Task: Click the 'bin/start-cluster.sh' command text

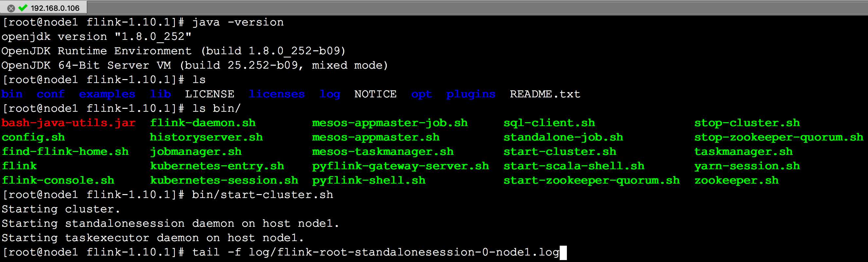Action: pyautogui.click(x=262, y=195)
